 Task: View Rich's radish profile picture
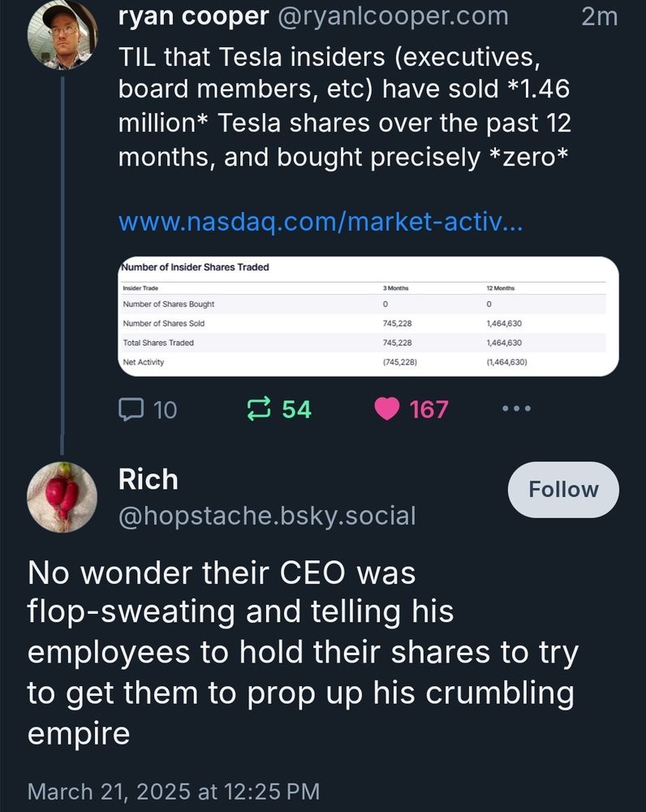click(x=62, y=497)
